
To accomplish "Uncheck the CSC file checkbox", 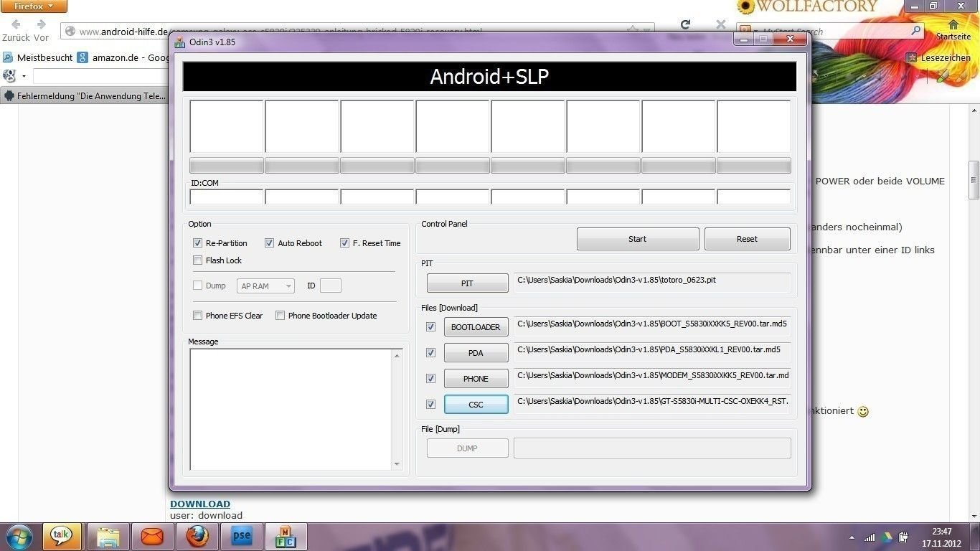I will tap(430, 404).
